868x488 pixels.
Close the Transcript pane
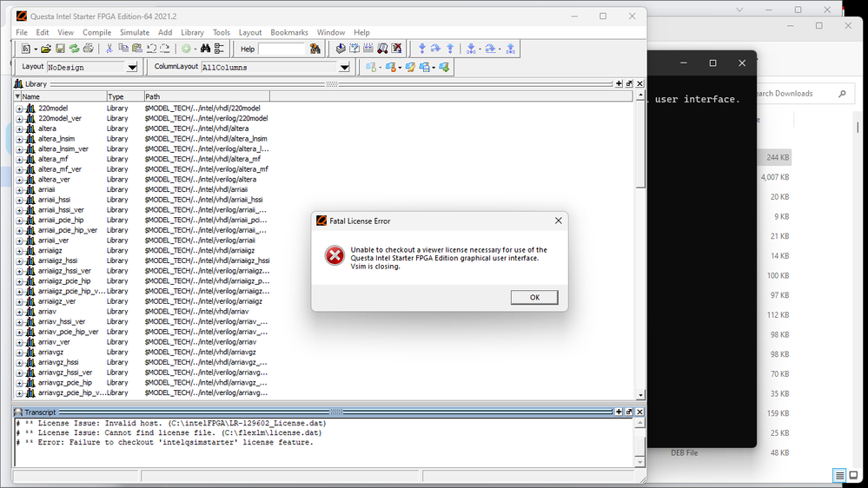[640, 412]
